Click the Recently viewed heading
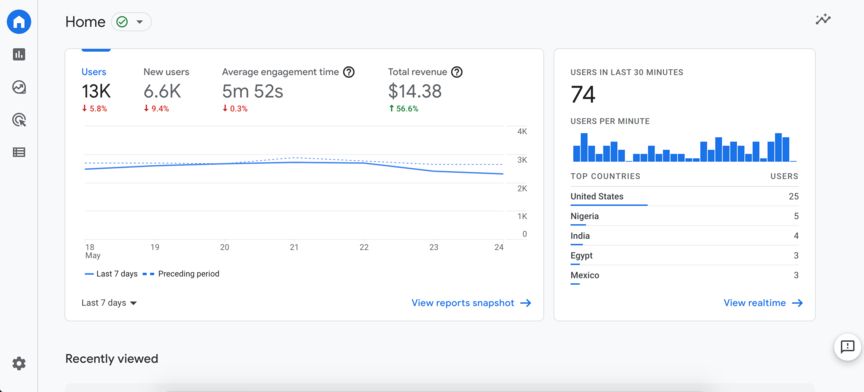The image size is (864, 392). coord(112,359)
